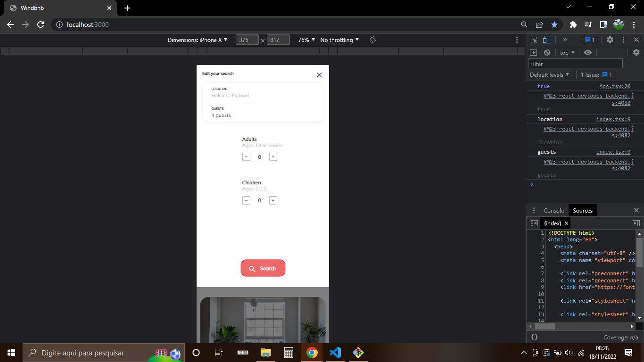This screenshot has height=362, width=644.
Task: Click the device toolbar toggle icon
Action: 546,40
